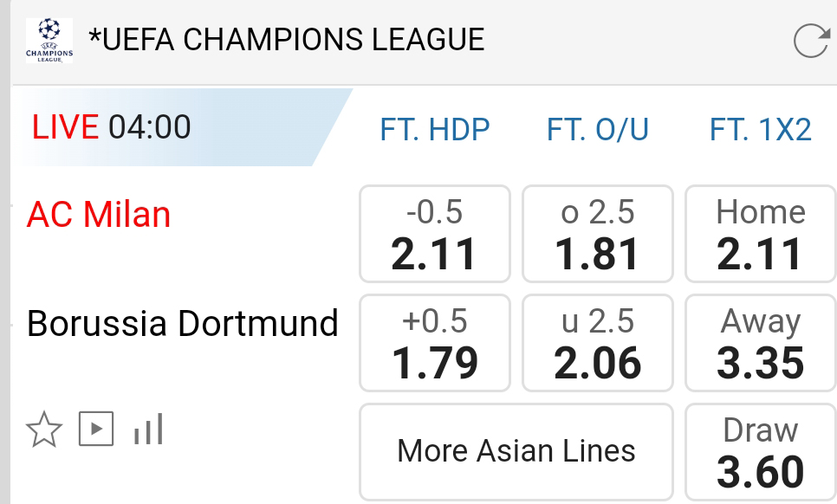Select the FT. HDP column header

coord(434,129)
